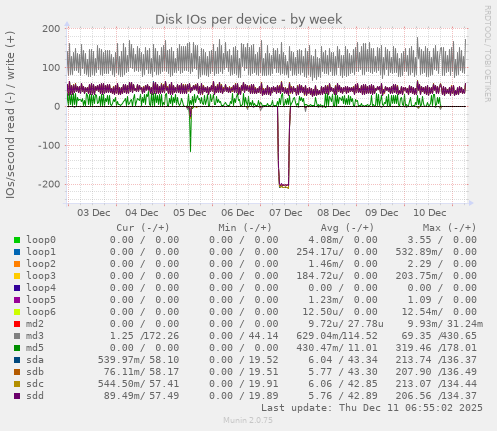Image resolution: width=497 pixels, height=431 pixels.
Task: Select the md3 legend label
Action: (35, 336)
